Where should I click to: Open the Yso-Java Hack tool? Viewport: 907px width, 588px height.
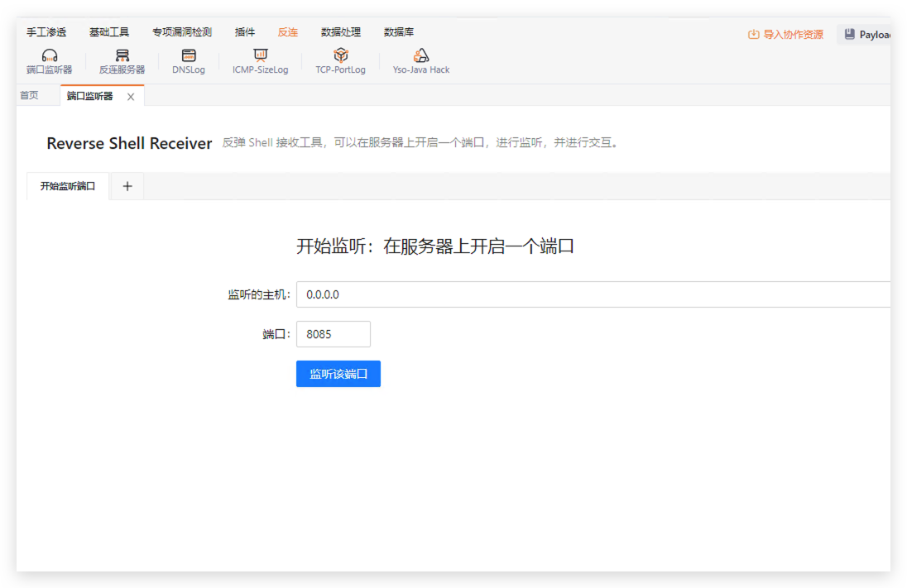pyautogui.click(x=421, y=56)
